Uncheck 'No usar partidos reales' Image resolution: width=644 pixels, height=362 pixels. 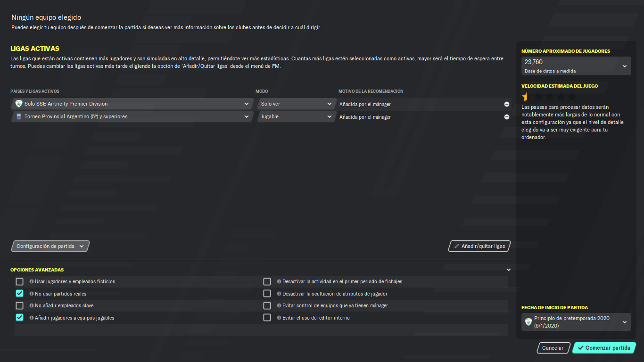click(19, 293)
